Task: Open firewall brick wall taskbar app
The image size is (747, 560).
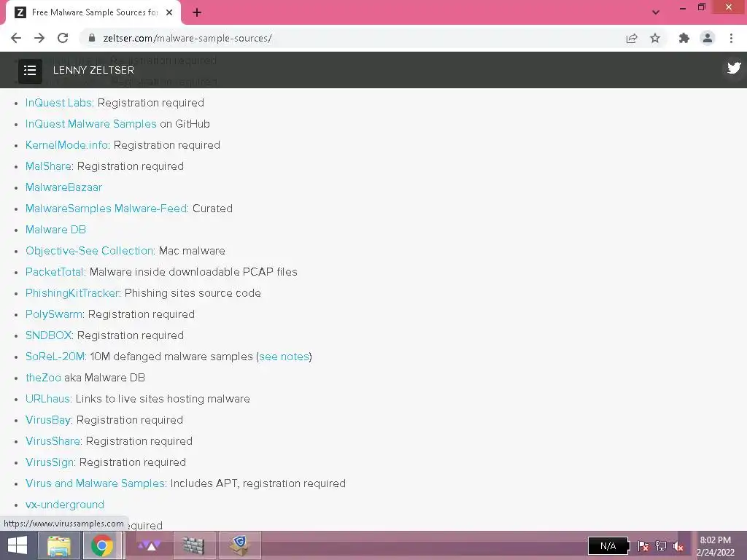Action: click(194, 545)
